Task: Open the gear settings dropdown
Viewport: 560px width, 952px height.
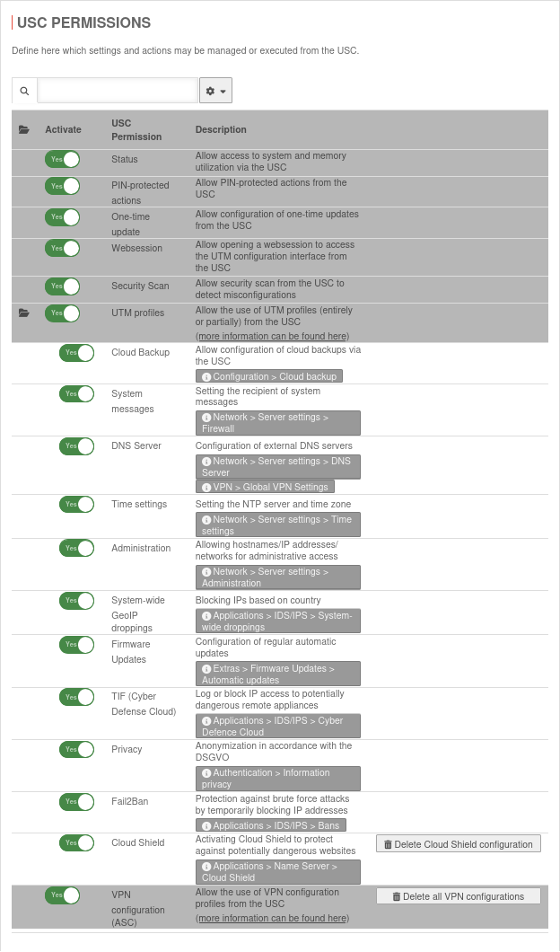Action: click(x=215, y=91)
